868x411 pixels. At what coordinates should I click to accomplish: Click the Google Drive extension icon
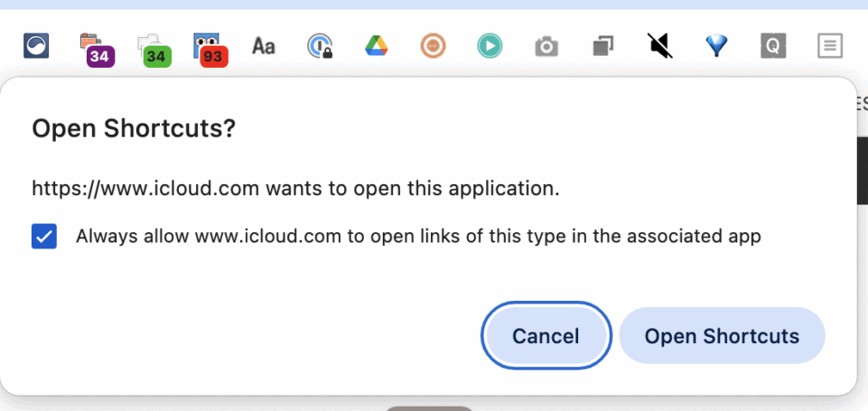coord(377,45)
